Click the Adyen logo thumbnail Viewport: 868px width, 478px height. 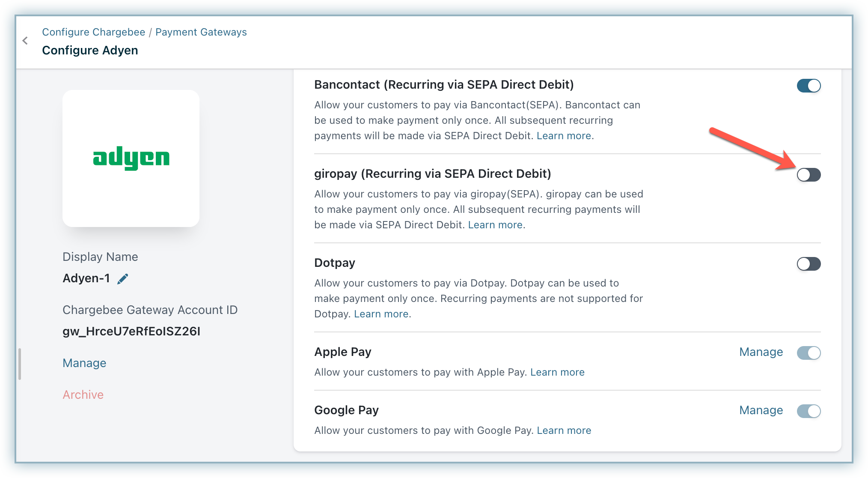[x=131, y=158]
